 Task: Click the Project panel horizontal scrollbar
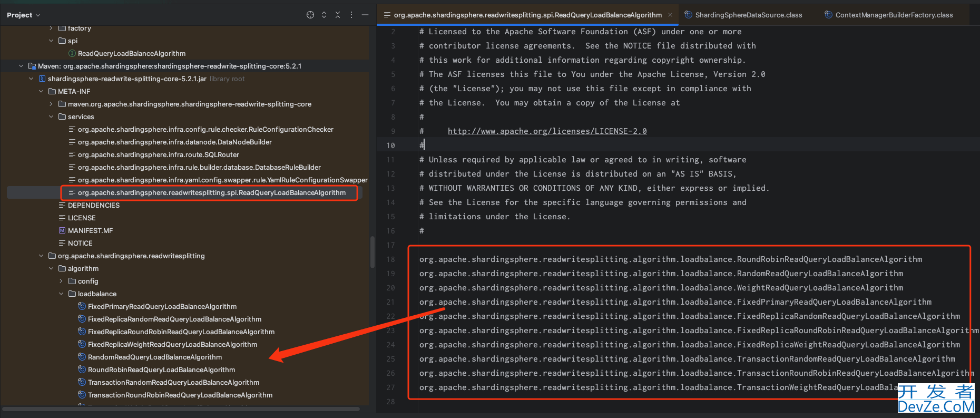pos(181,409)
